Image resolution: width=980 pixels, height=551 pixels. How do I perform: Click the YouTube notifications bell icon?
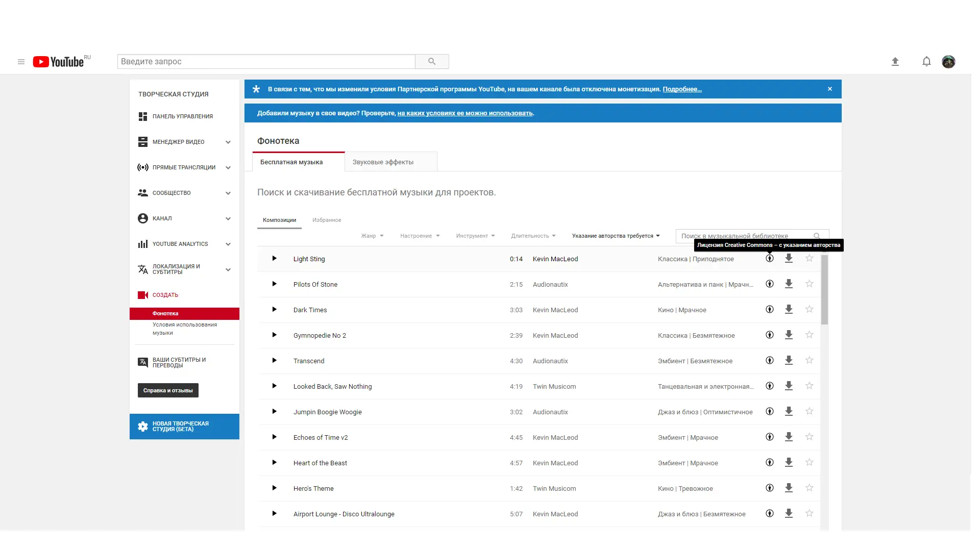(x=926, y=62)
